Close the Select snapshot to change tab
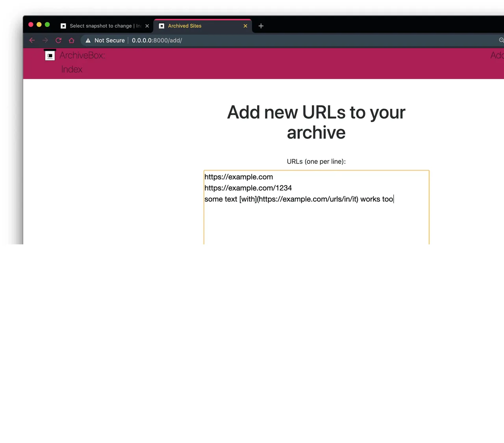504x443 pixels. point(147,26)
